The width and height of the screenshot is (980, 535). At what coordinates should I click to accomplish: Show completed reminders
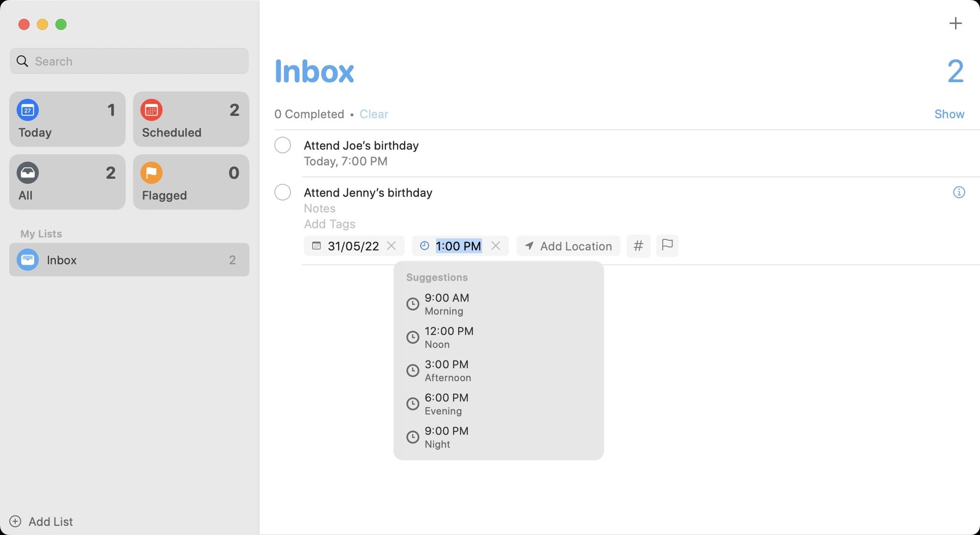coord(949,114)
